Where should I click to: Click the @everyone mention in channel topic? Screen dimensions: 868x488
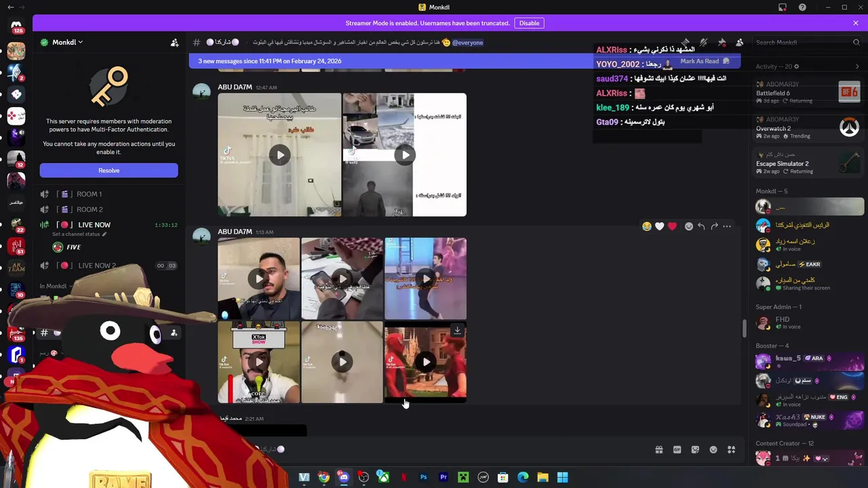[x=468, y=43]
